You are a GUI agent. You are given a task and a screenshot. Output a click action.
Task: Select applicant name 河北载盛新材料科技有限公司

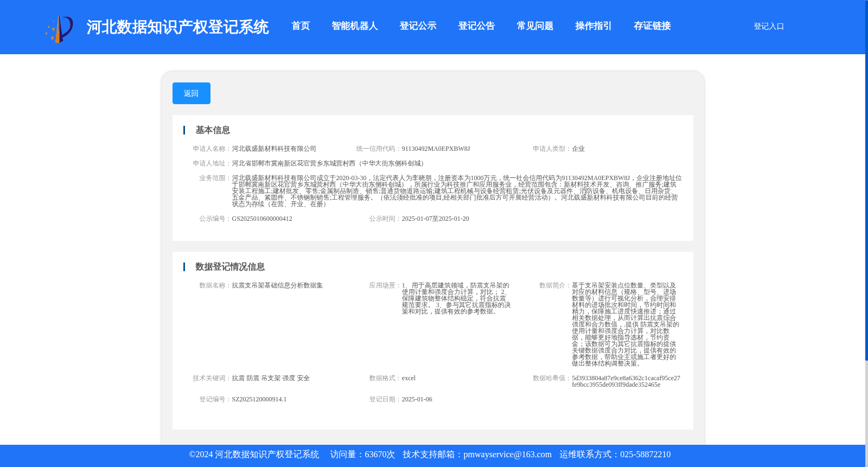(274, 149)
